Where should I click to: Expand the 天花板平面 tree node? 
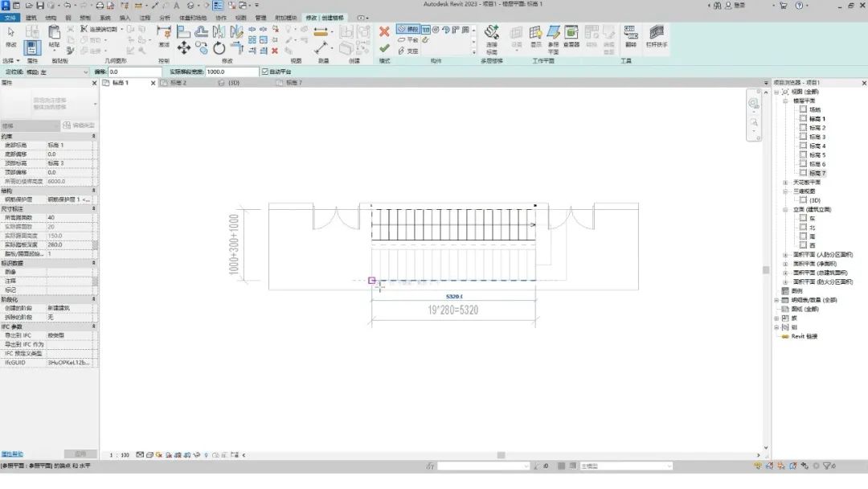(785, 183)
